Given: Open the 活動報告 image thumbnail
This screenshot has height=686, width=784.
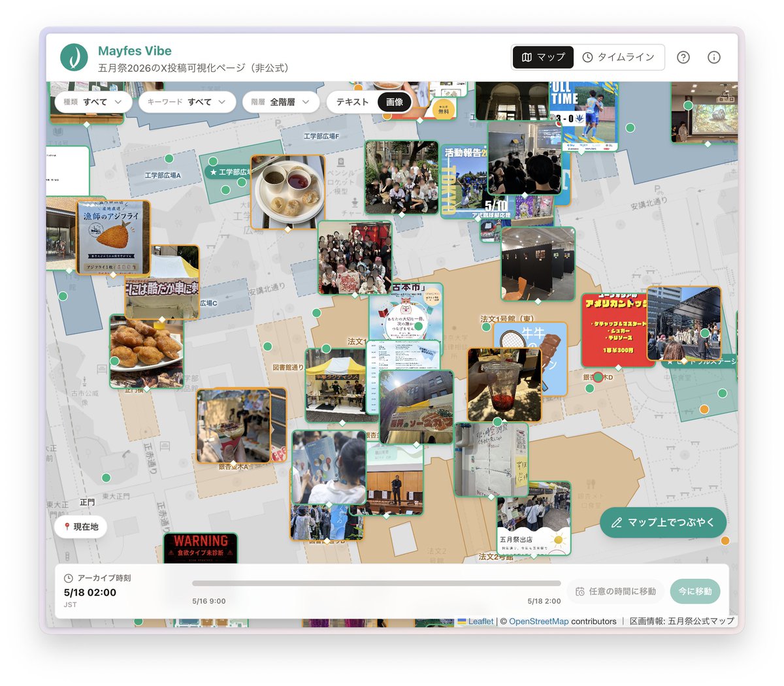Looking at the screenshot, I should [x=464, y=182].
